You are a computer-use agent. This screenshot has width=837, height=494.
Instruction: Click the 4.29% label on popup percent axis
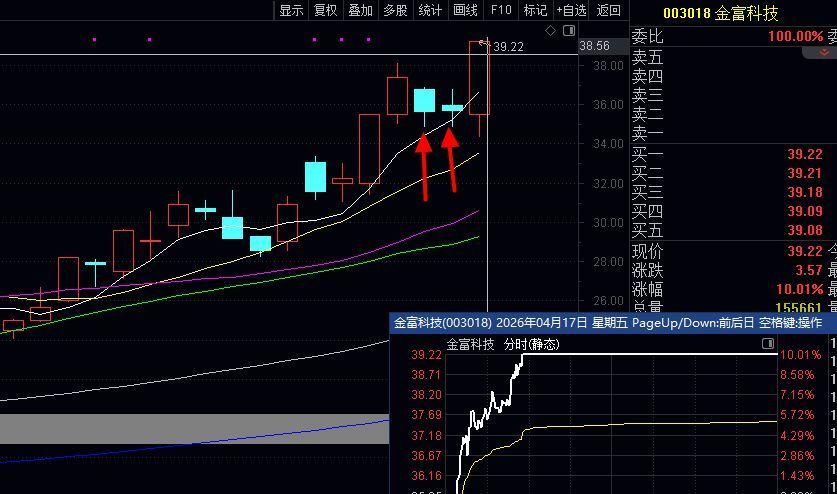(x=797, y=436)
